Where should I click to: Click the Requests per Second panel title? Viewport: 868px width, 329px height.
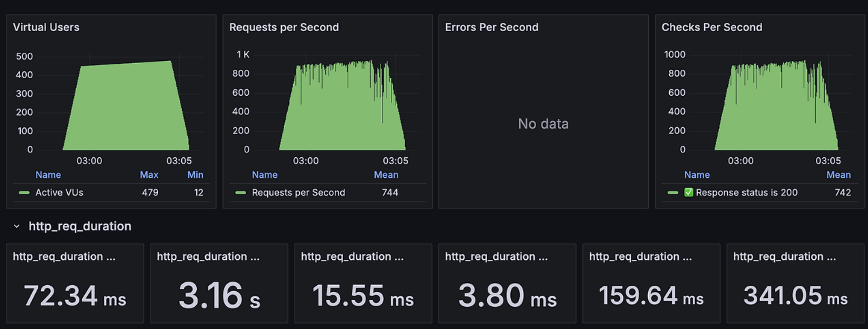point(284,27)
